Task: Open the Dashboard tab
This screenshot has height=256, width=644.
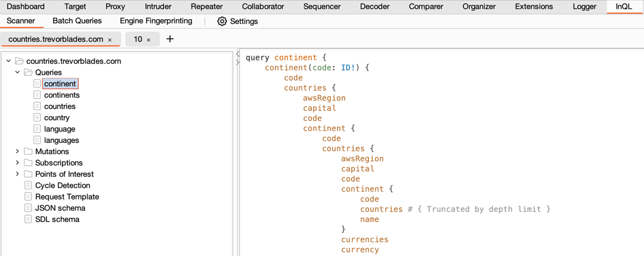Action: pyautogui.click(x=26, y=7)
